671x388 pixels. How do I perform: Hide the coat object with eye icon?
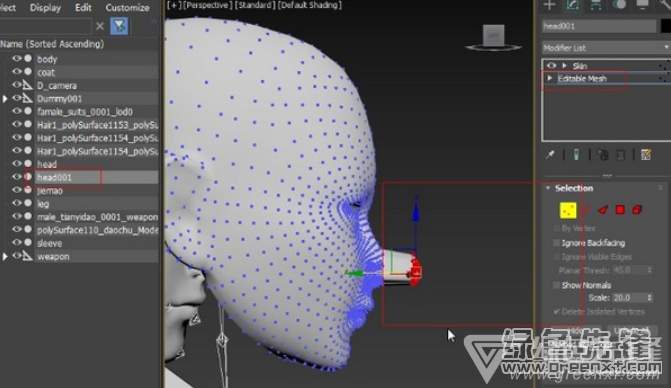point(17,71)
